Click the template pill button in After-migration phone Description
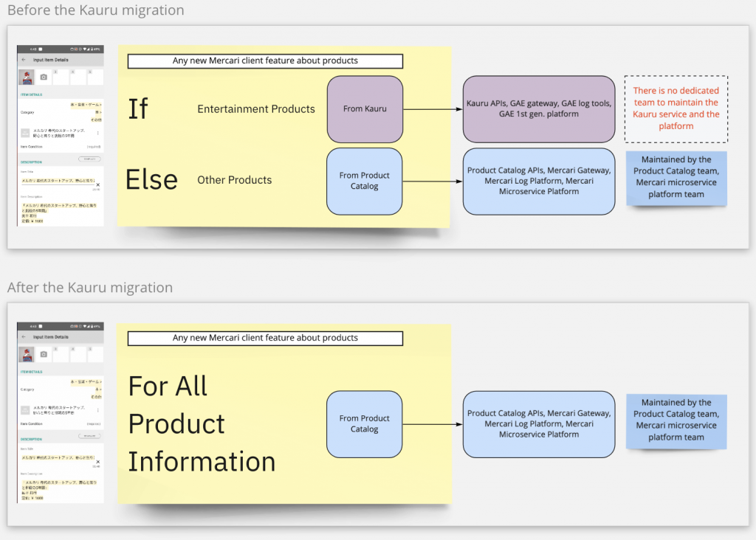756x540 pixels. [89, 435]
